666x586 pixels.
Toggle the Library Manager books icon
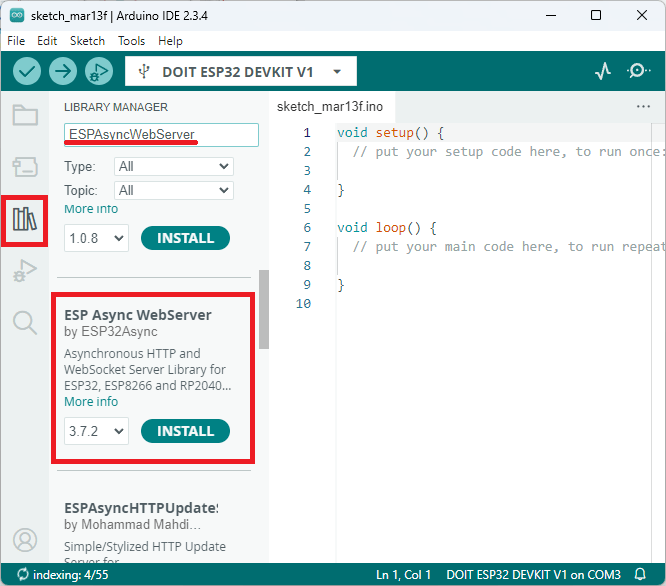pyautogui.click(x=25, y=219)
